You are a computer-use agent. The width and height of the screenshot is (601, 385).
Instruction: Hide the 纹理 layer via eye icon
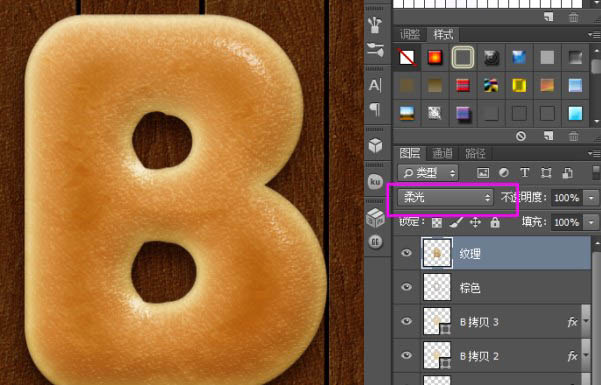406,253
